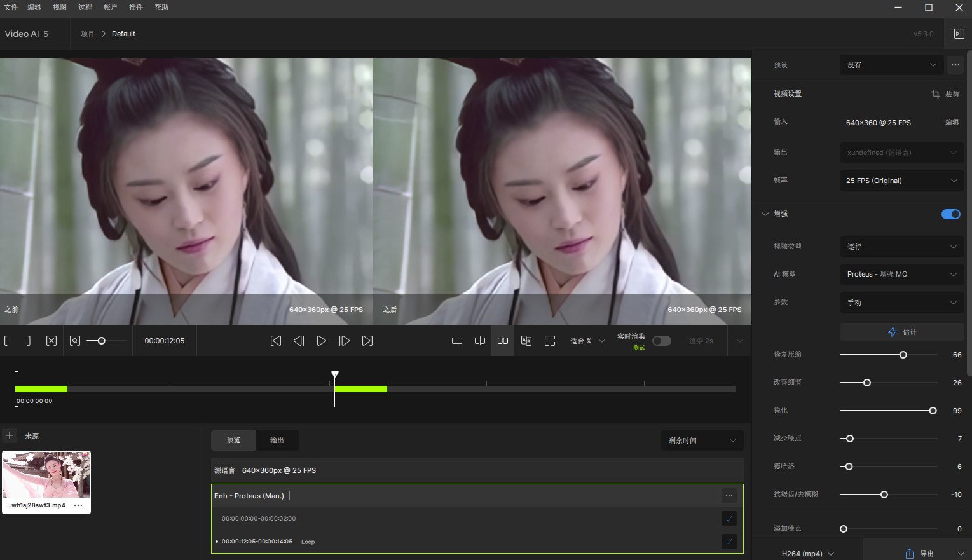The image size is (972, 560).
Task: Jump to first frame
Action: tap(276, 341)
